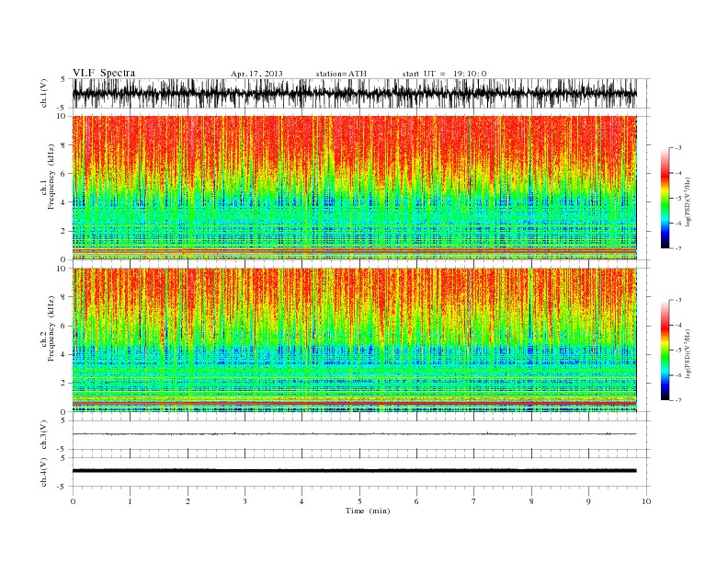
Task: Click the ch.1 "Frequency (kHz)" axis label
Action: click(x=51, y=177)
